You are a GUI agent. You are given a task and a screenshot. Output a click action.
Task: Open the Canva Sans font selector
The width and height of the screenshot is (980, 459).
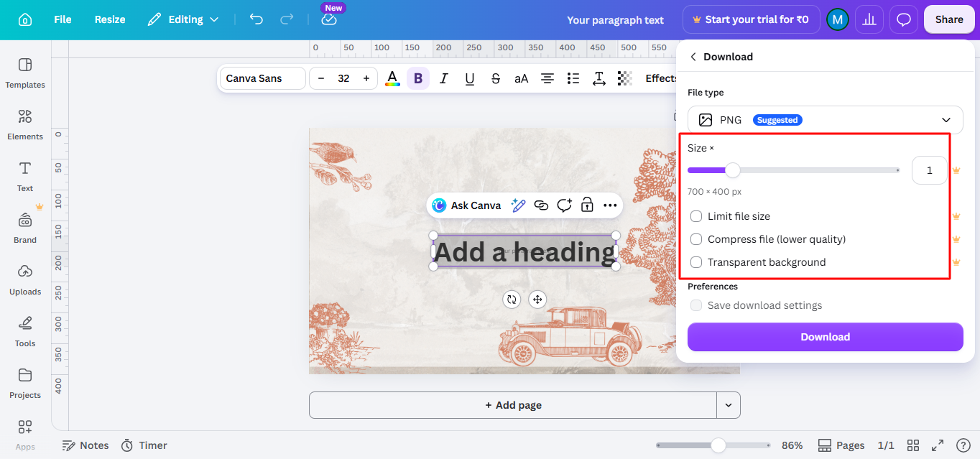[x=263, y=78]
